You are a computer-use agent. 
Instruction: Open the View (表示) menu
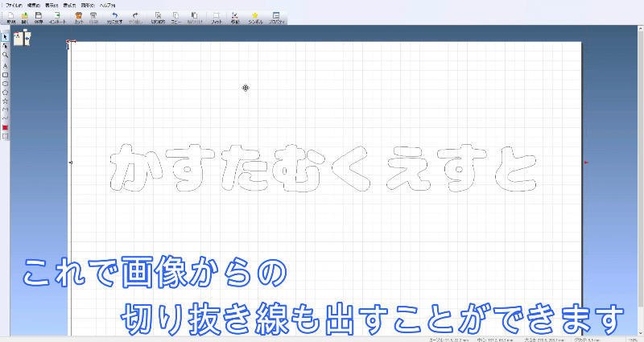[x=52, y=6]
